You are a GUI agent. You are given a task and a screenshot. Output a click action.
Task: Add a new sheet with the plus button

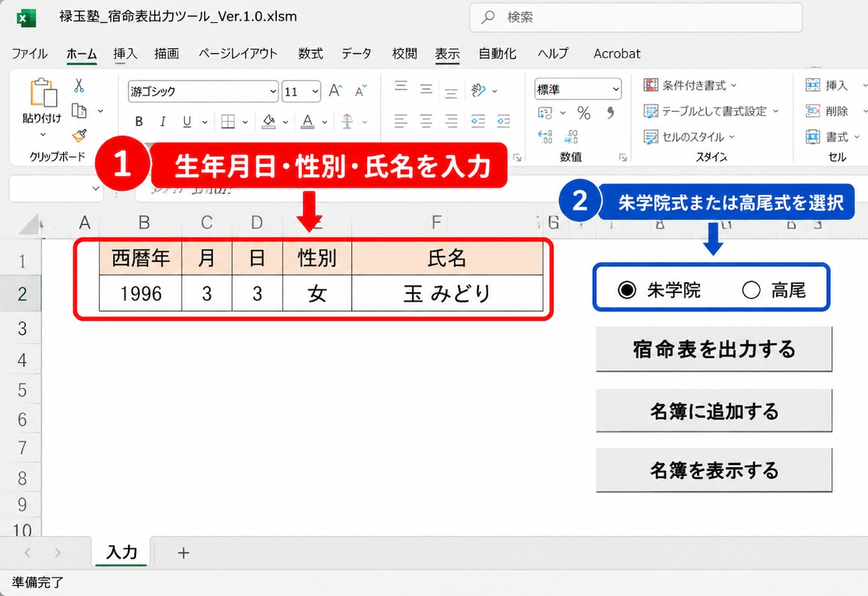click(x=184, y=553)
